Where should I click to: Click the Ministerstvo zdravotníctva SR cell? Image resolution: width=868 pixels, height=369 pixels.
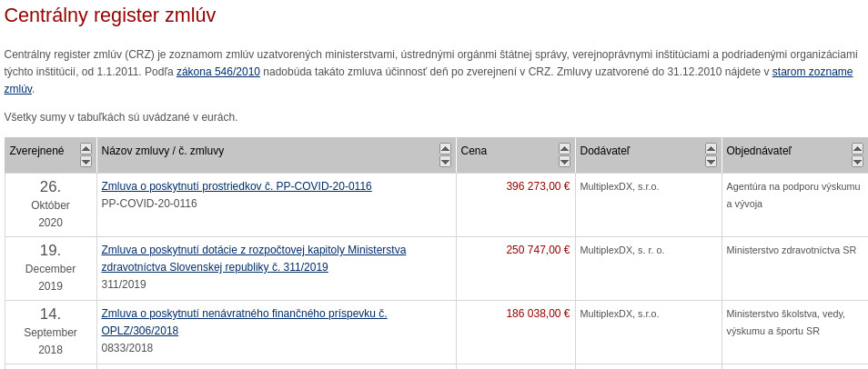click(791, 250)
